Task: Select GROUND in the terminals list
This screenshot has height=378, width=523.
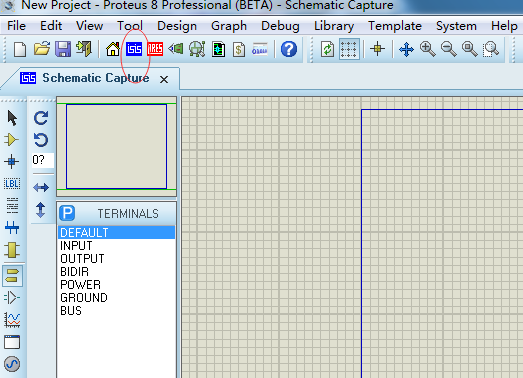Action: [116, 298]
